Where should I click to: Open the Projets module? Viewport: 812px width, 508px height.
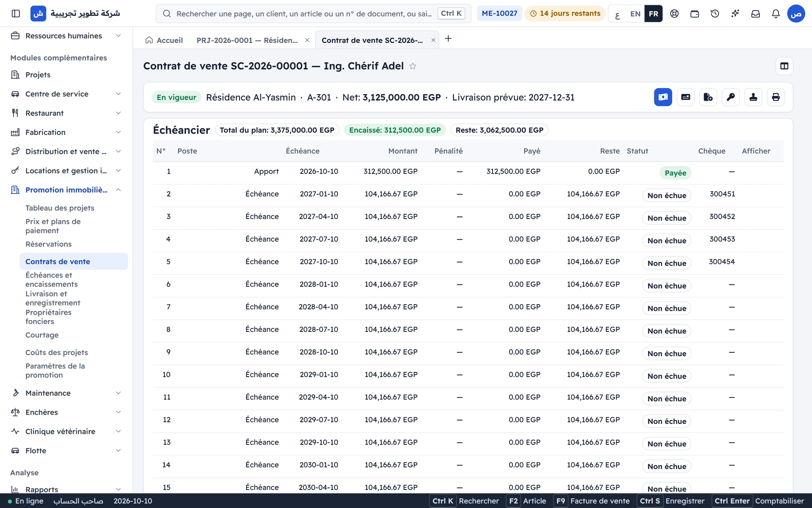point(66,75)
